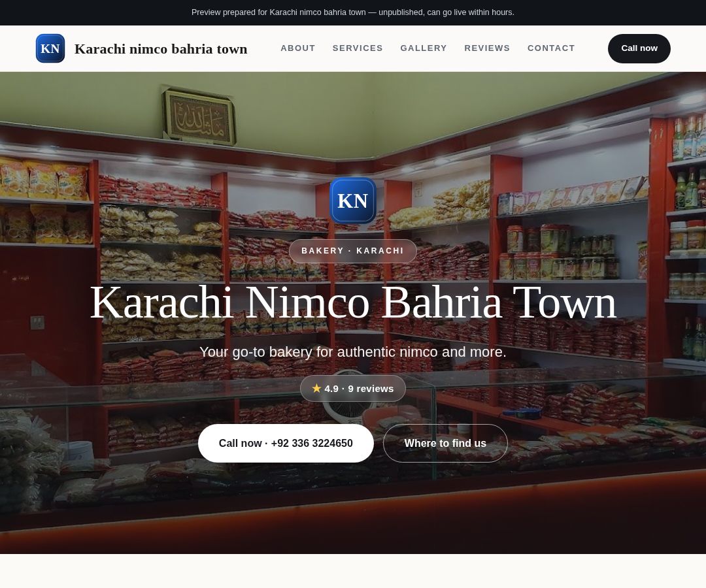Call +92 336 3224650 from hero button
The width and height of the screenshot is (706, 588).
point(286,443)
